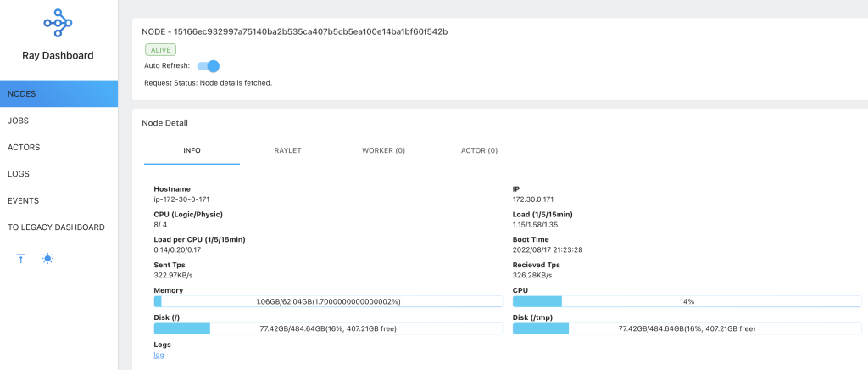Viewport: 868px width, 370px height.
Task: Select the INFO tab
Action: coord(192,151)
